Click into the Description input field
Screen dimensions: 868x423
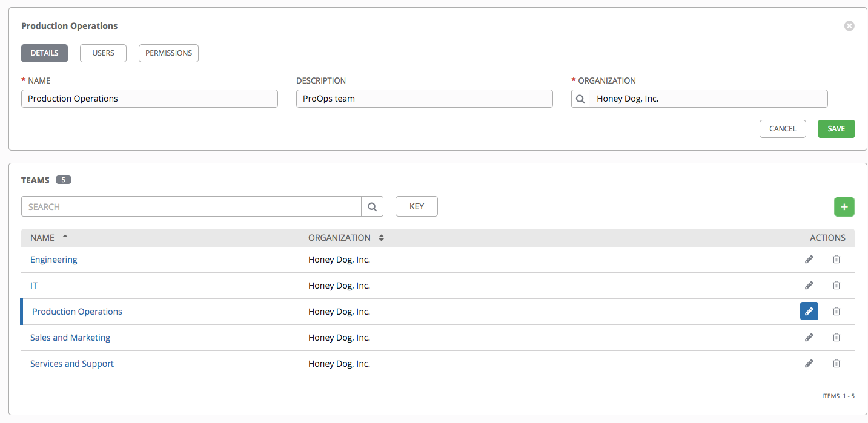click(424, 99)
